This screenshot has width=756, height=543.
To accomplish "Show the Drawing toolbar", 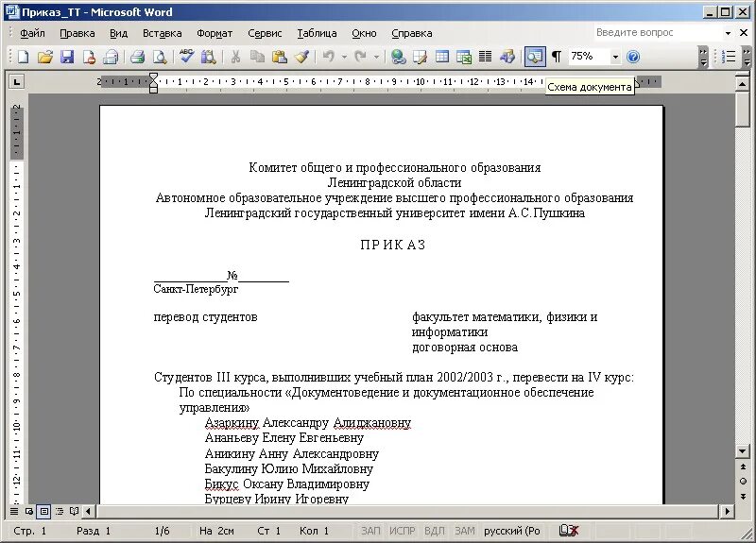I will point(507,57).
